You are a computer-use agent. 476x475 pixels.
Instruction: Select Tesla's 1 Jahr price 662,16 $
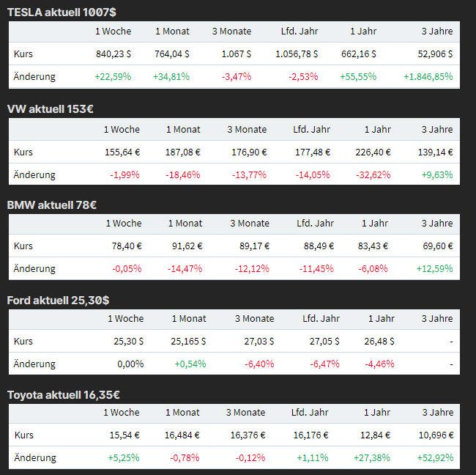click(359, 54)
